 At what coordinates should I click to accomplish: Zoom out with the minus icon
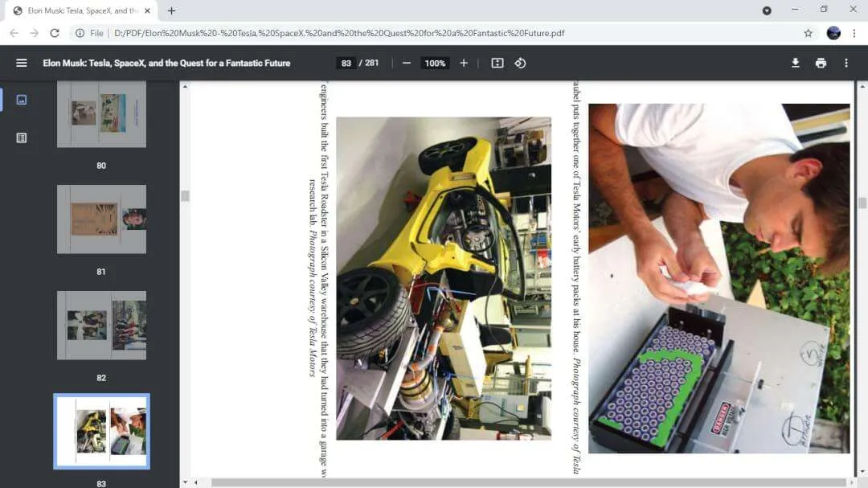click(407, 64)
